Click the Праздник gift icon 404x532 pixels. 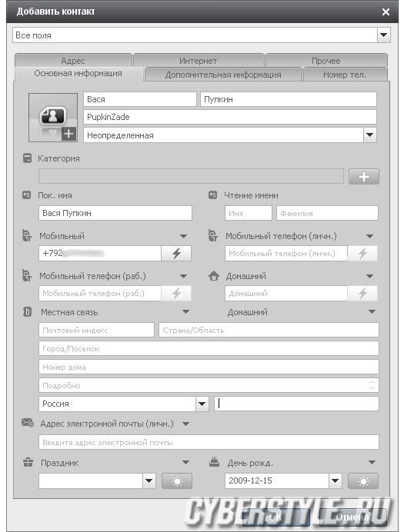[28, 462]
